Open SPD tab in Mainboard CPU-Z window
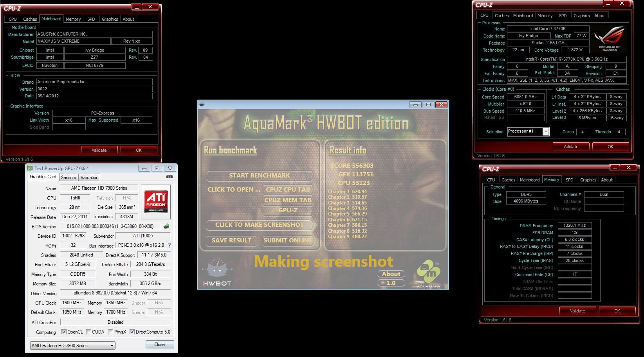644x357 pixels. click(91, 19)
